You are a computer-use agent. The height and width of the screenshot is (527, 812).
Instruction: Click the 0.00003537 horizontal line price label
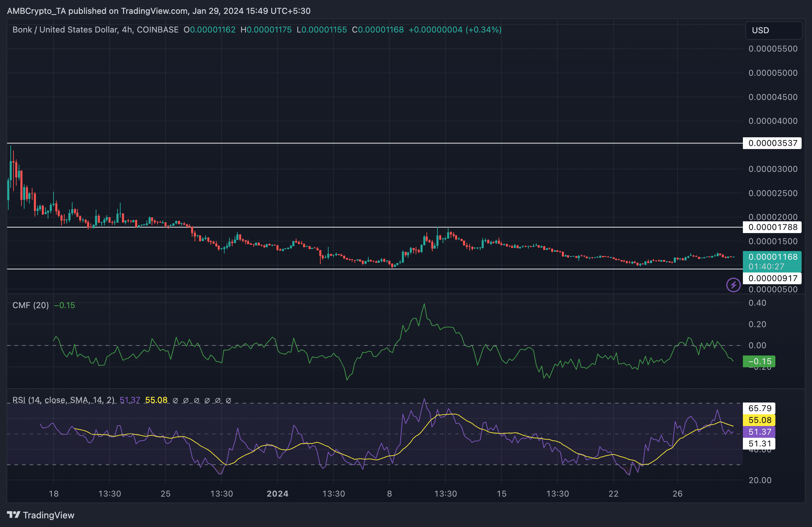(772, 143)
